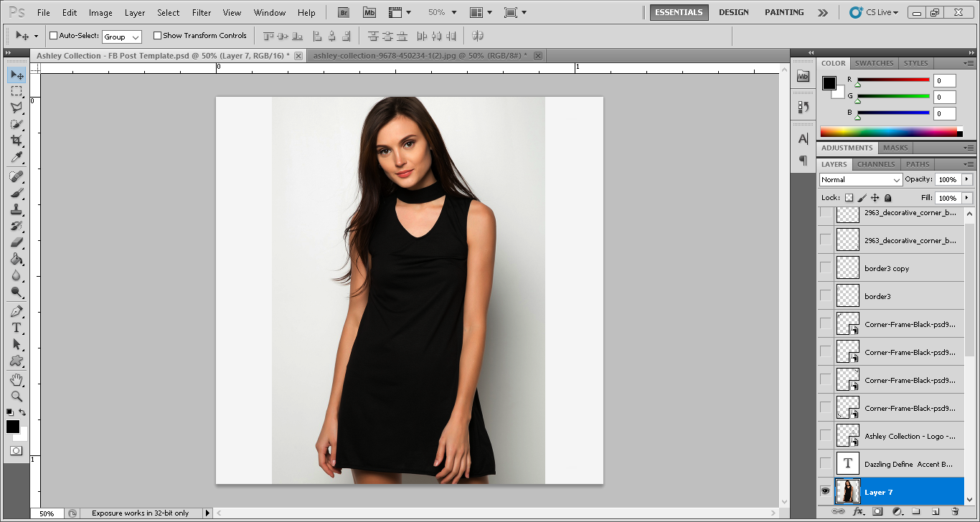
Task: Select the Rectangular Marquee tool
Action: coord(17,91)
